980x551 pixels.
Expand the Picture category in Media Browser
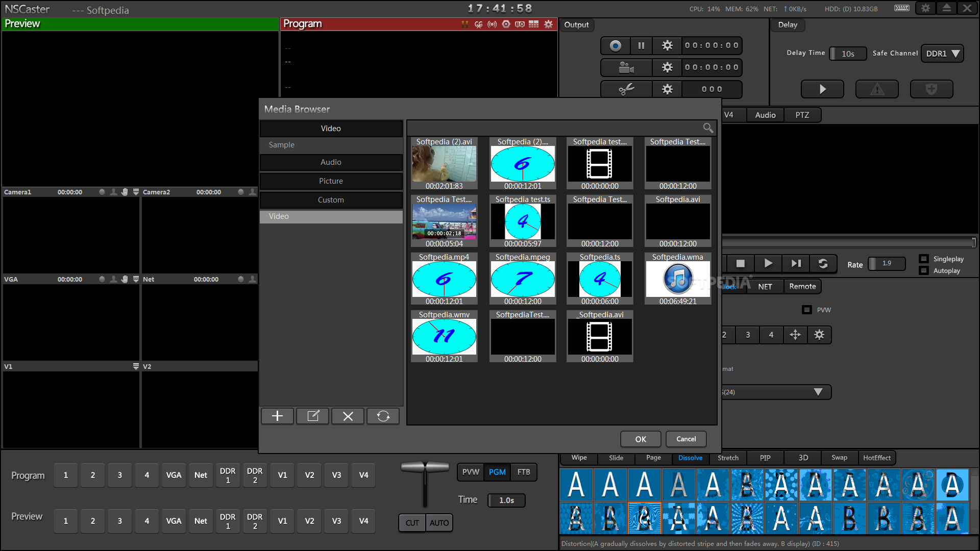(x=331, y=181)
